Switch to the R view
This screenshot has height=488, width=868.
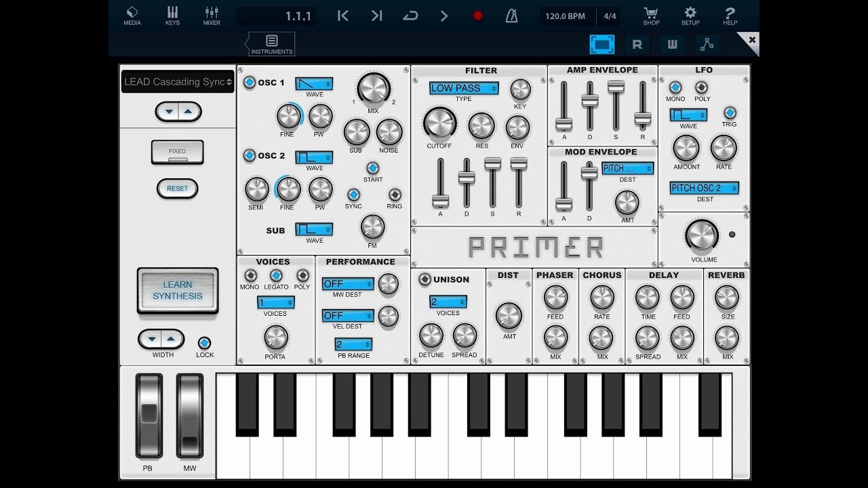click(637, 45)
